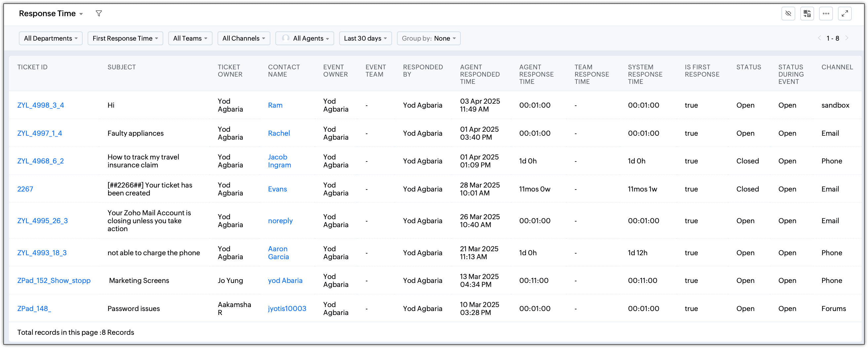Open contact Jacob Ingram
This screenshot has width=868, height=348.
coord(279,161)
